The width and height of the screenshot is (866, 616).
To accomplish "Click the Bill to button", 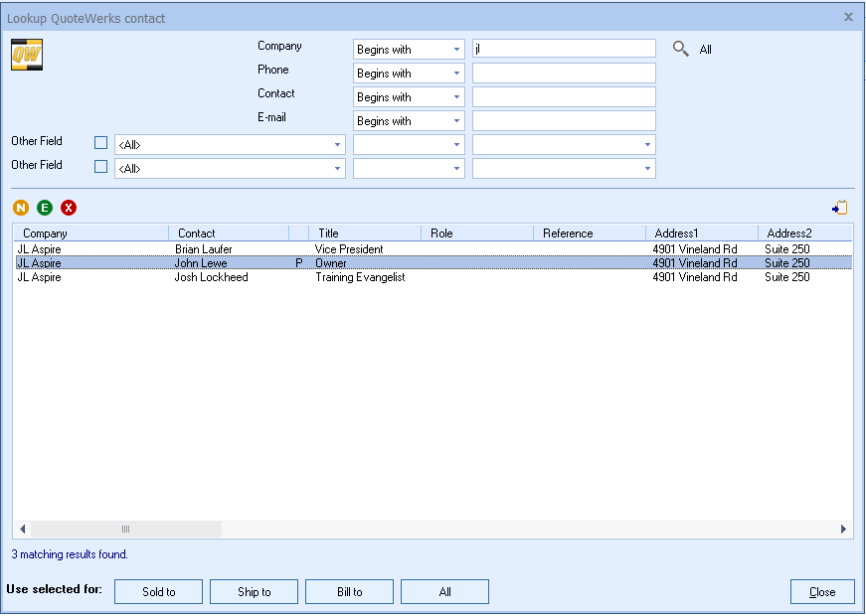I will pyautogui.click(x=350, y=592).
